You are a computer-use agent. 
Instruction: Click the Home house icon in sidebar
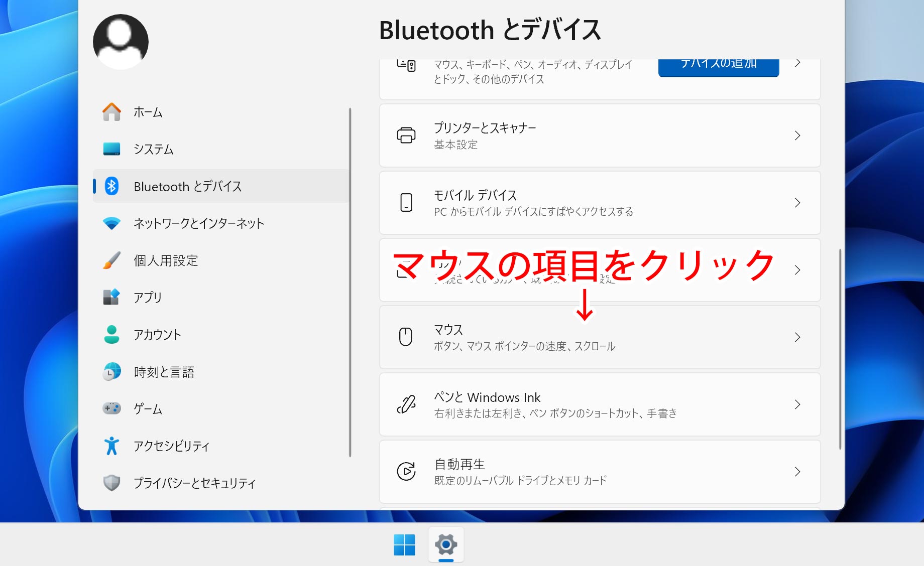(111, 112)
